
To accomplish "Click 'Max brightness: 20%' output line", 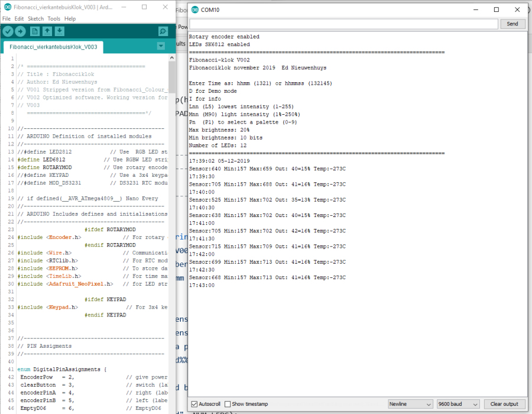I will tap(219, 130).
